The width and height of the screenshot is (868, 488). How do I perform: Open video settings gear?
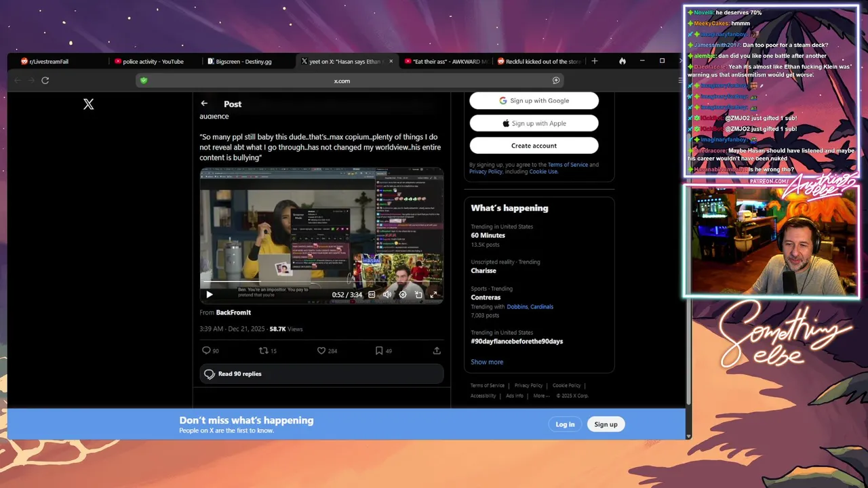click(x=403, y=294)
